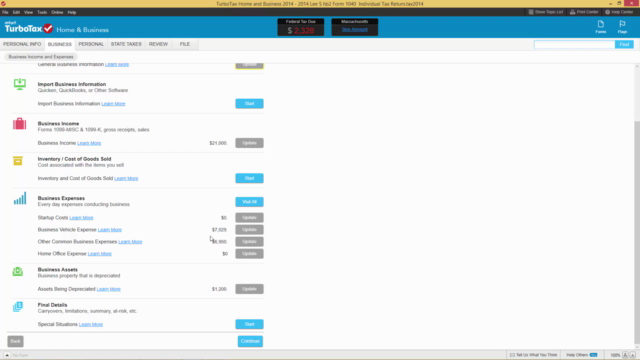
Task: Click the Inventory box icon
Action: click(x=18, y=161)
